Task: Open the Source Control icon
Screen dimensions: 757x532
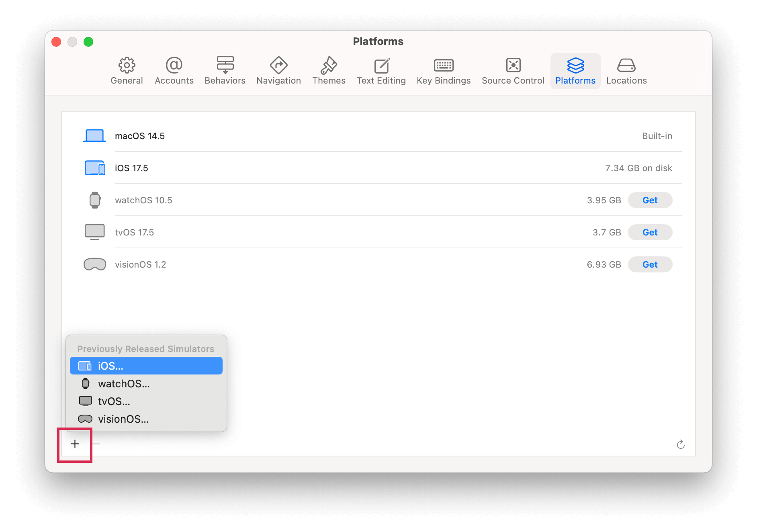Action: point(513,65)
